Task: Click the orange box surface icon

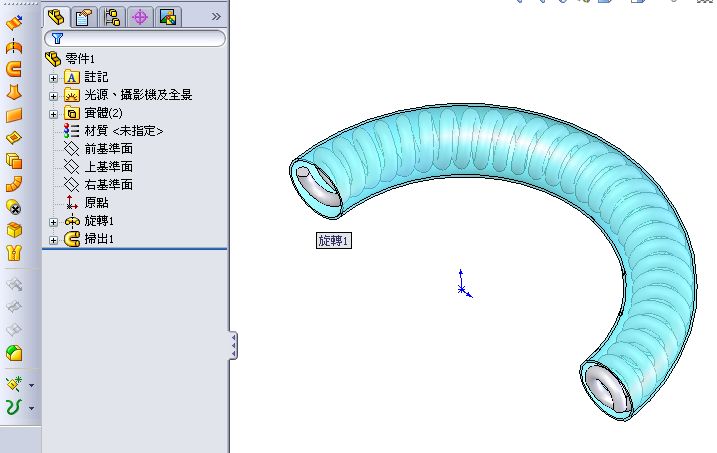Action: [x=14, y=230]
